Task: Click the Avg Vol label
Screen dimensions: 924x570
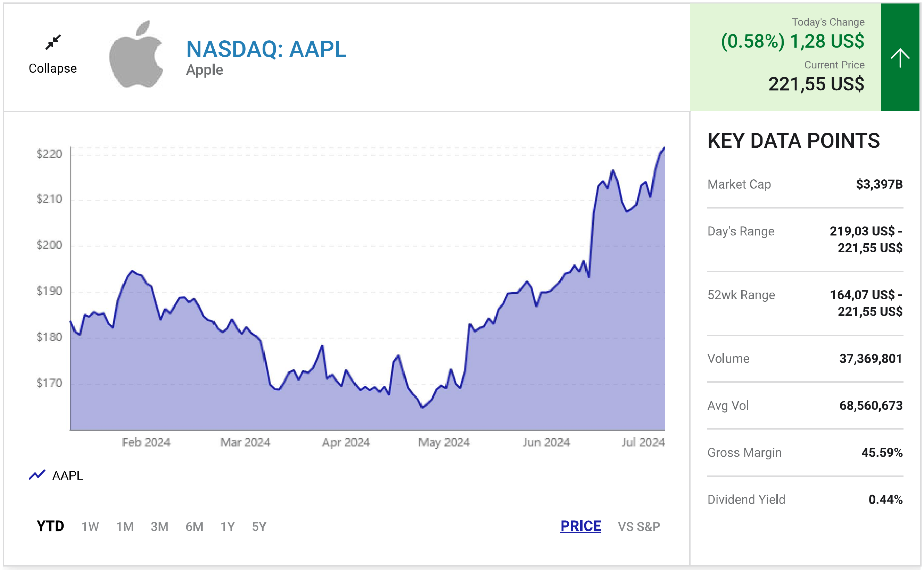Action: pos(728,406)
